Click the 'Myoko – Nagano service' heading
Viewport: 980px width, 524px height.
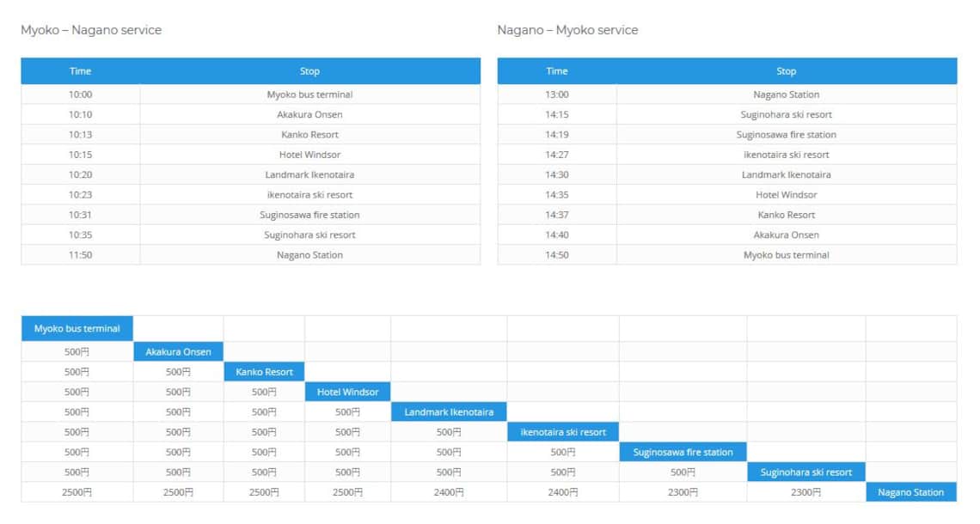click(91, 30)
